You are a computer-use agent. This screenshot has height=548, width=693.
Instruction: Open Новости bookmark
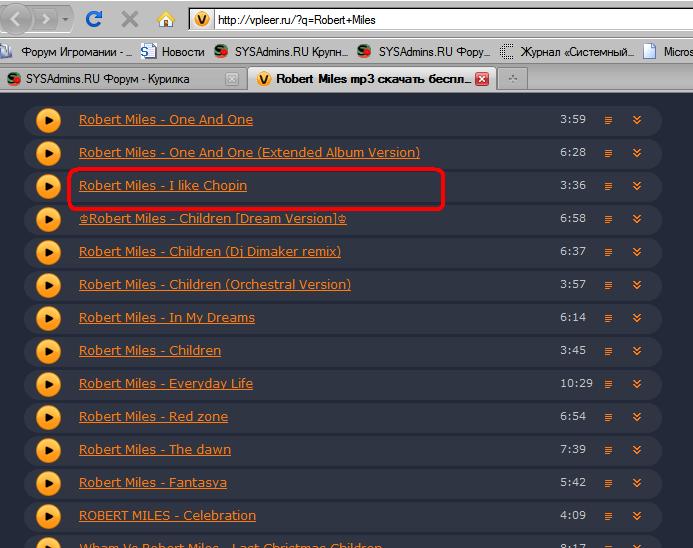(172, 52)
